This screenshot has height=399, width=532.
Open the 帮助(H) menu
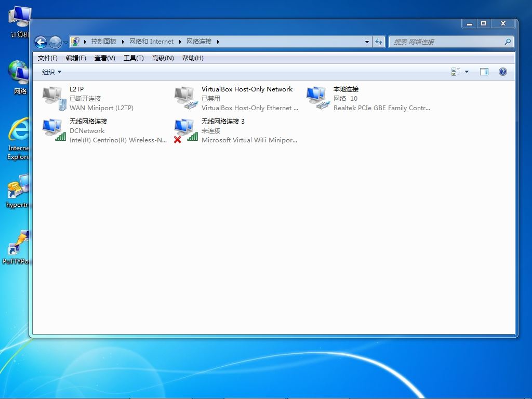(x=193, y=58)
